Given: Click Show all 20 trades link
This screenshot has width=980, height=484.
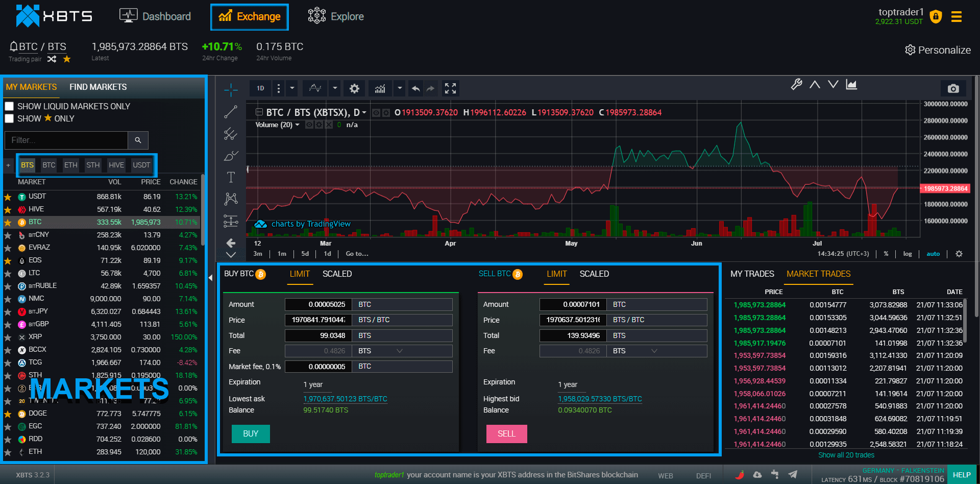Looking at the screenshot, I should tap(846, 455).
